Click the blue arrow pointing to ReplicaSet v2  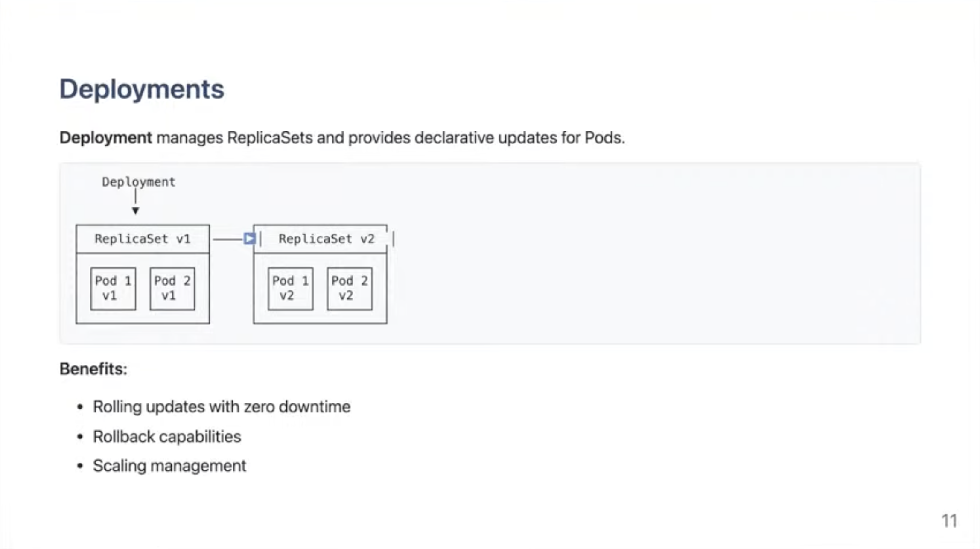[x=250, y=239]
